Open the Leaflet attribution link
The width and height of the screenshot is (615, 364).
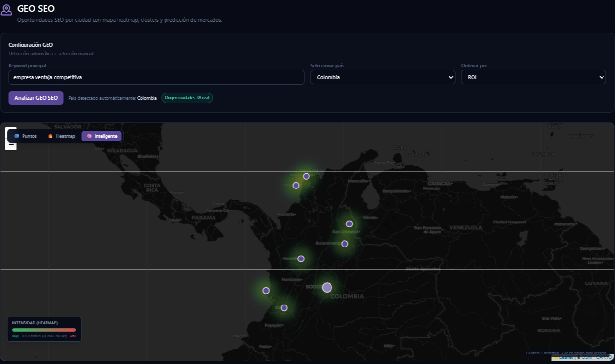click(x=566, y=357)
